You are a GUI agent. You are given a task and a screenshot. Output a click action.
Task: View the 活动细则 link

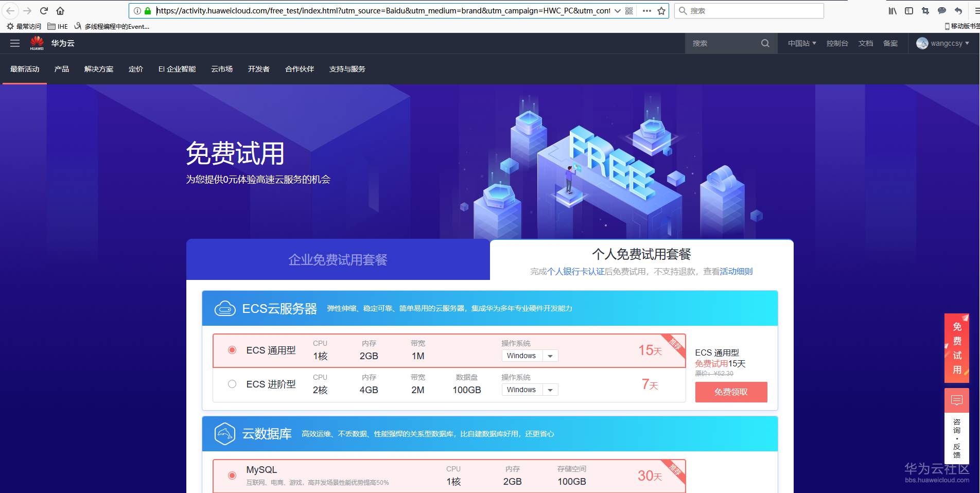coord(736,271)
